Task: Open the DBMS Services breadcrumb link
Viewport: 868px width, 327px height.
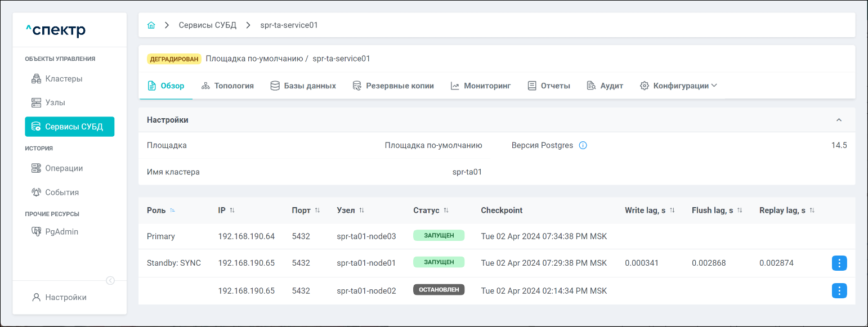Action: (x=207, y=25)
